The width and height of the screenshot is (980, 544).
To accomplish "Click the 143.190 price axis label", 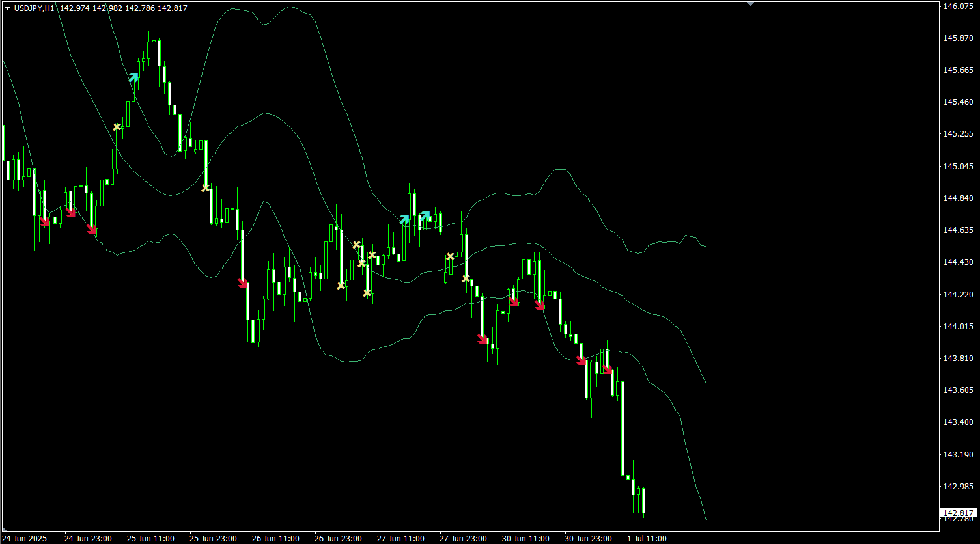I will click(958, 455).
